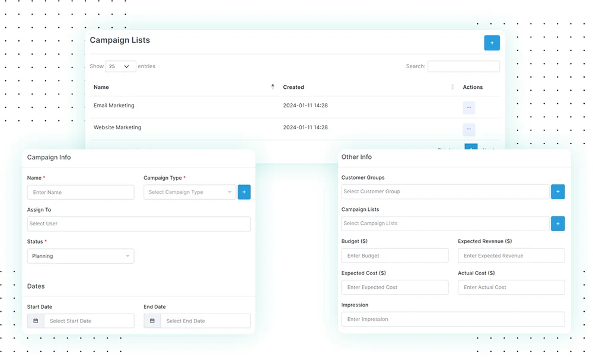Open the entries-per-page dropdown showing 25

coord(120,66)
